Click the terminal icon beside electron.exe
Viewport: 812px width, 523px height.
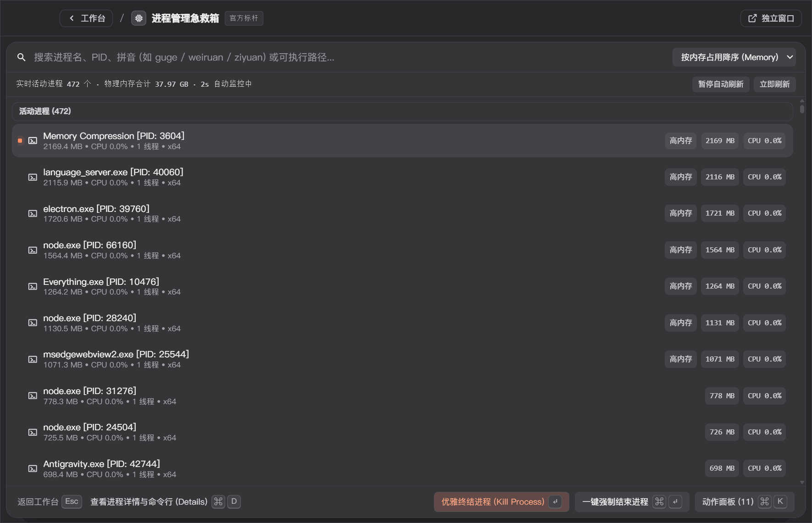[33, 213]
